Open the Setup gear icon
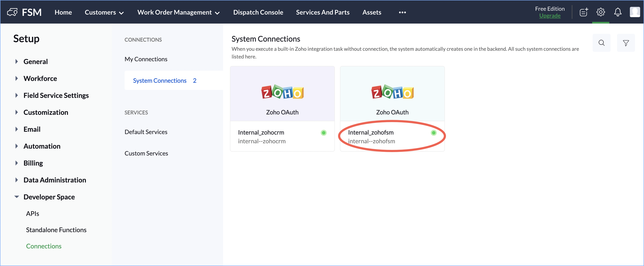The image size is (644, 266). coord(601,12)
